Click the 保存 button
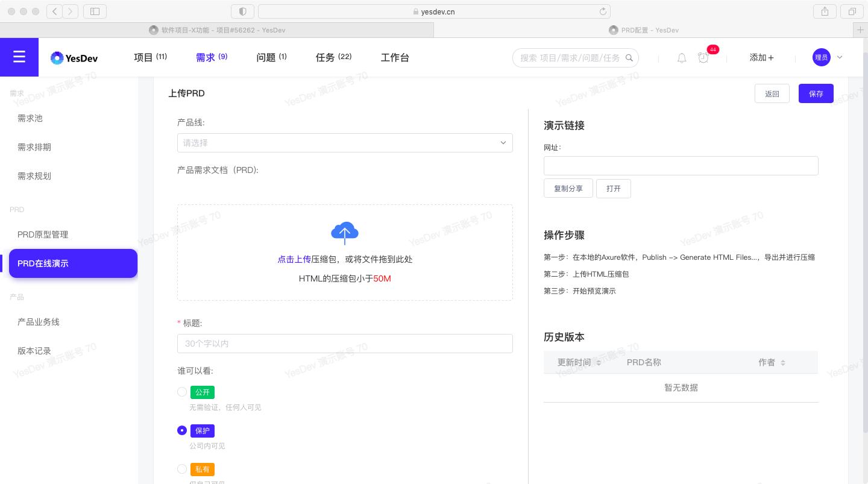The width and height of the screenshot is (868, 484). 816,93
